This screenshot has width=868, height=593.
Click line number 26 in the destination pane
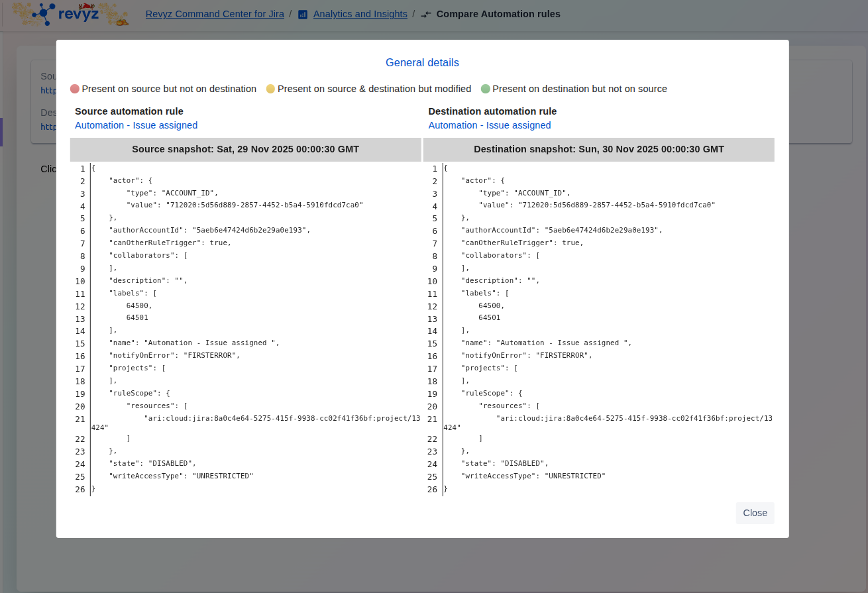coord(432,490)
